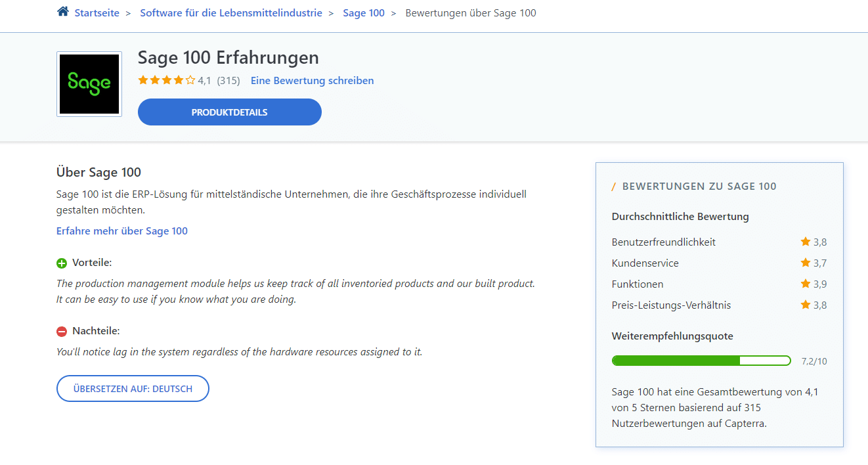Image resolution: width=868 pixels, height=465 pixels.
Task: Click Eine Bewertung schreiben link
Action: point(313,81)
